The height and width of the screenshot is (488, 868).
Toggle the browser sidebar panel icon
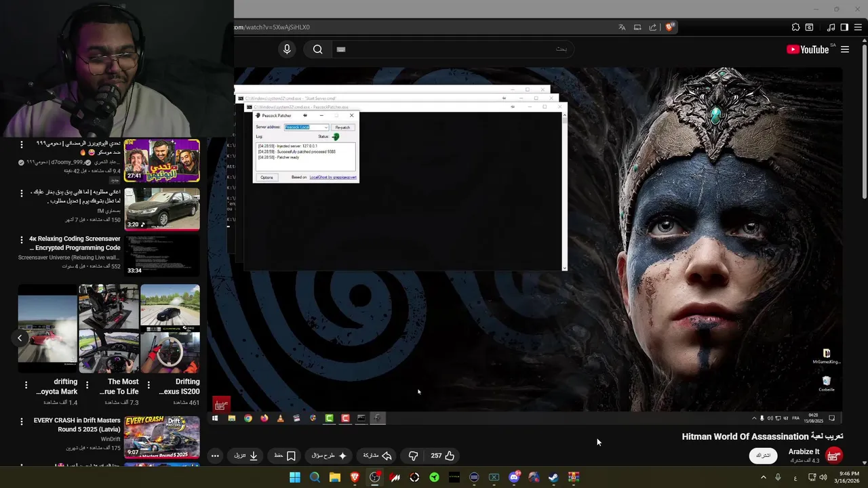coord(844,27)
